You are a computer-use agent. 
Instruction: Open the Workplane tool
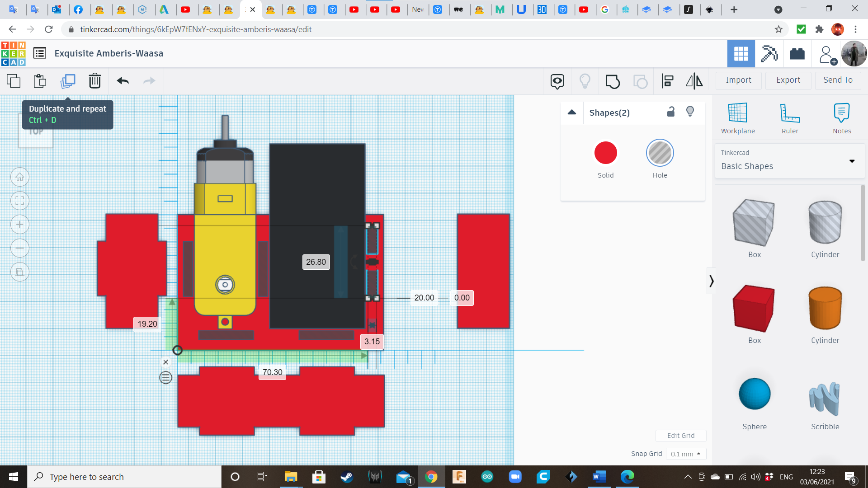737,117
